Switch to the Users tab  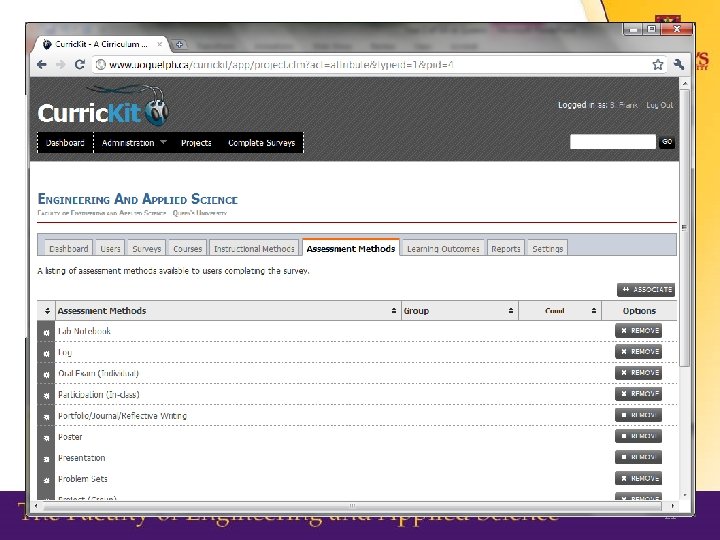click(110, 248)
